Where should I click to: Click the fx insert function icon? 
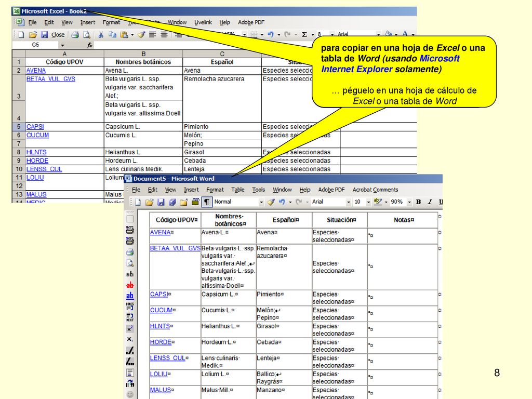[x=89, y=45]
